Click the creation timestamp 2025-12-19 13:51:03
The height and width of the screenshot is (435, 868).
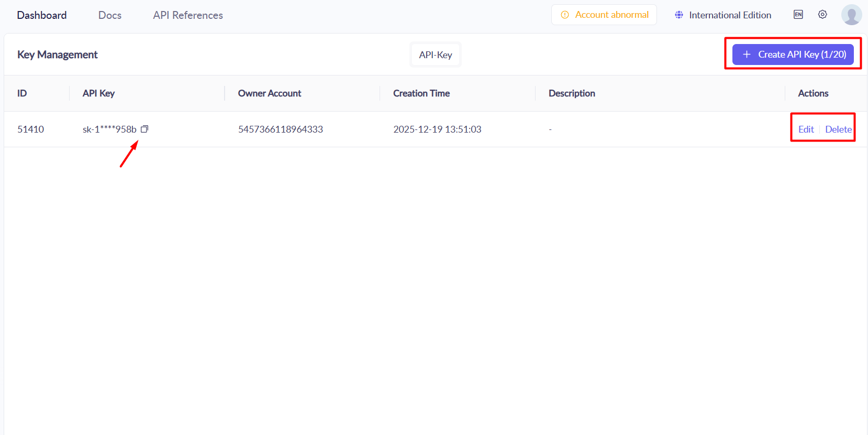(437, 129)
